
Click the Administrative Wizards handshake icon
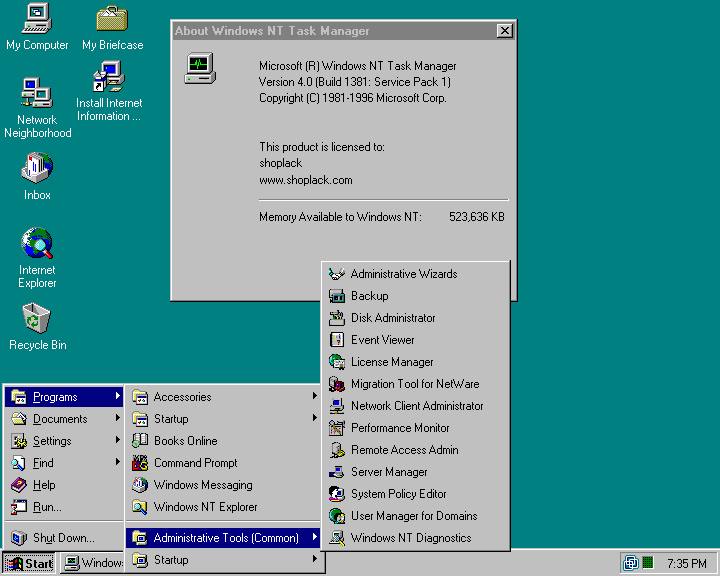(x=337, y=274)
